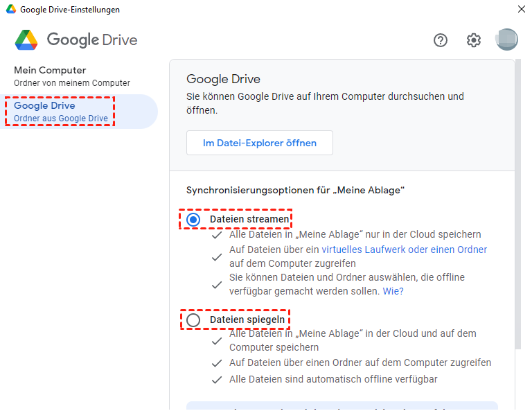Click the "Google Drive-Einstellungen" title bar text
The image size is (532, 420).
pyautogui.click(x=70, y=10)
